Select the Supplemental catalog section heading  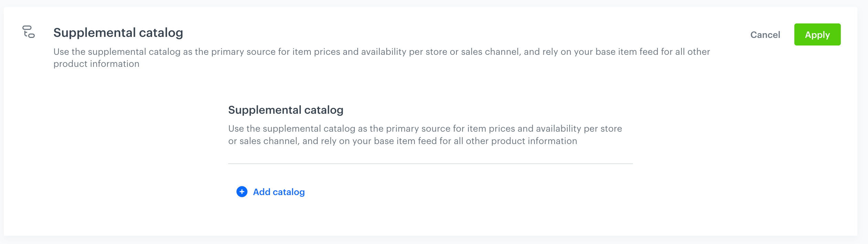point(286,110)
